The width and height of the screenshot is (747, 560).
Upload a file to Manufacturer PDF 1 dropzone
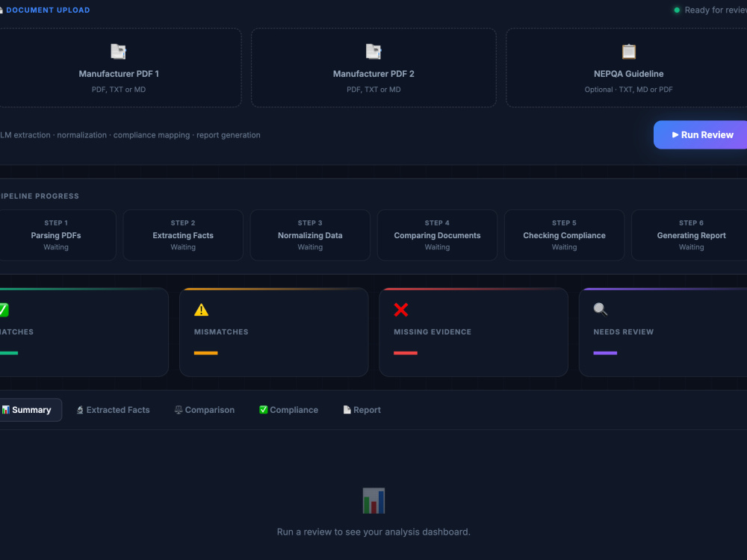point(119,68)
